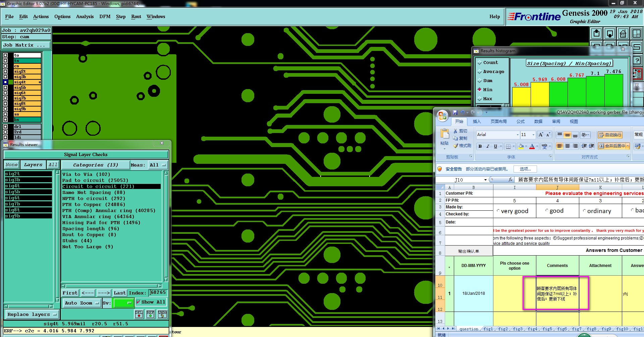644x337 pixels.
Task: Click the XY grid window icon in Genesis toolbar
Action: (636, 33)
